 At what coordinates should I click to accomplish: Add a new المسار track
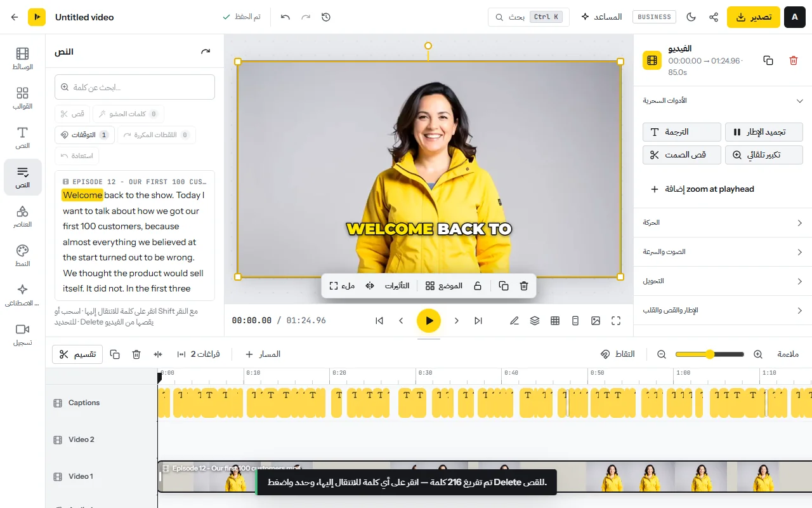pos(263,354)
